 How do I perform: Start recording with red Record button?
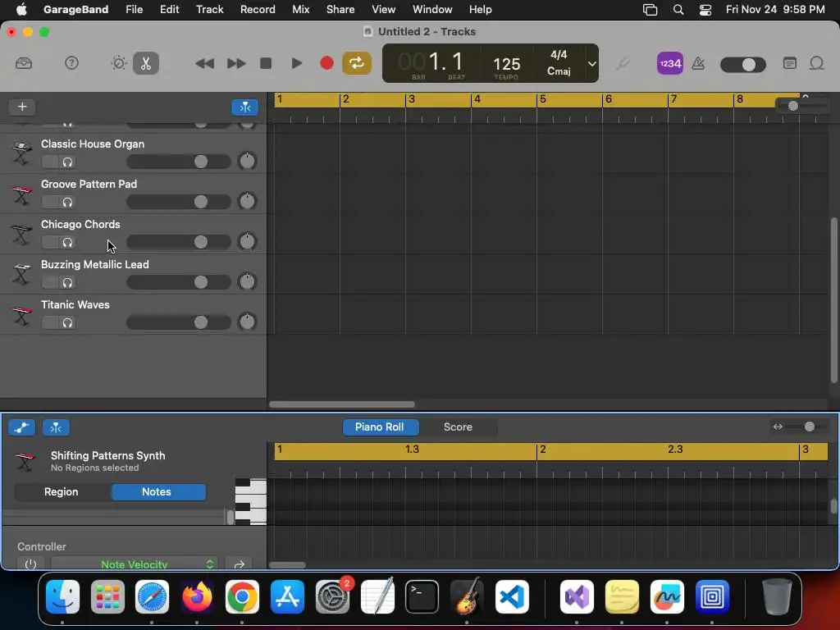pyautogui.click(x=326, y=63)
